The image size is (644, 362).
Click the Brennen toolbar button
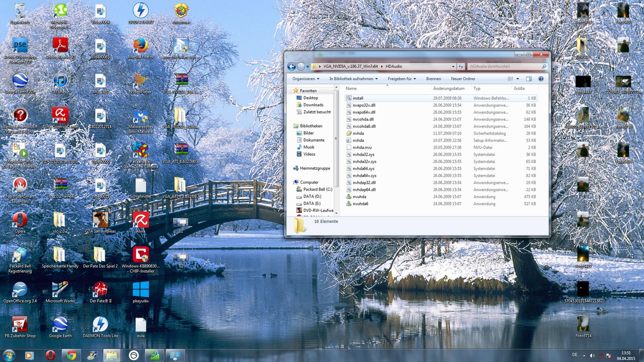point(434,79)
